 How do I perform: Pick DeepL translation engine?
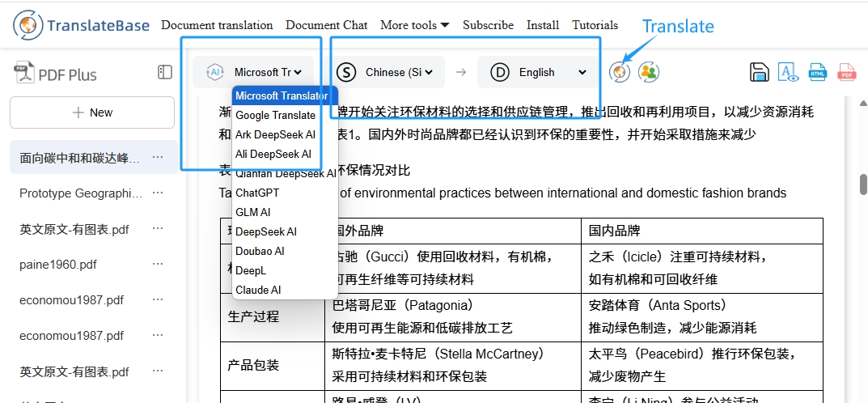pyautogui.click(x=285, y=270)
